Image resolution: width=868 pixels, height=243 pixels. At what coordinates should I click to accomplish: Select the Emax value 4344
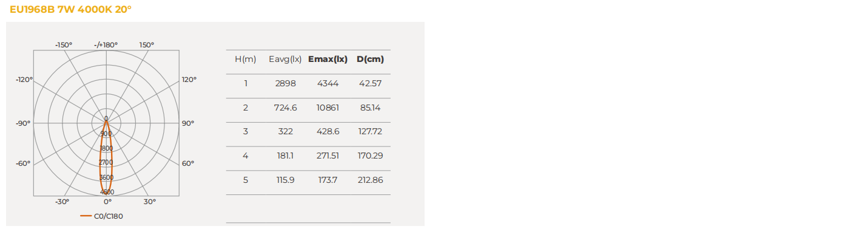(x=328, y=83)
